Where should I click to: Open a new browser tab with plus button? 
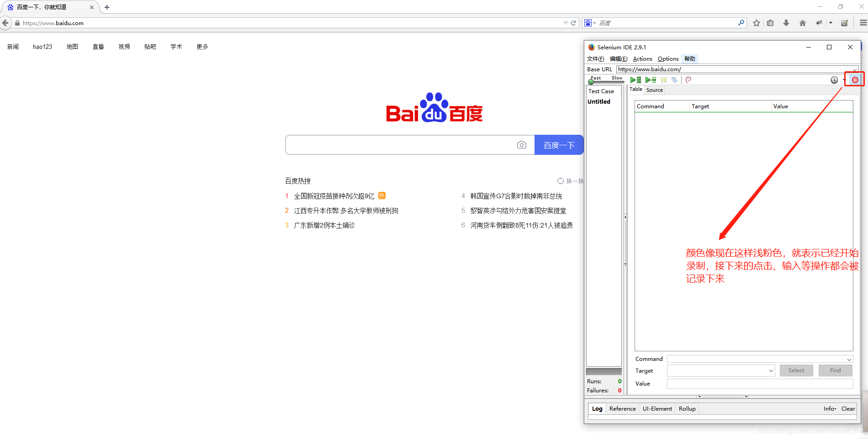(107, 7)
